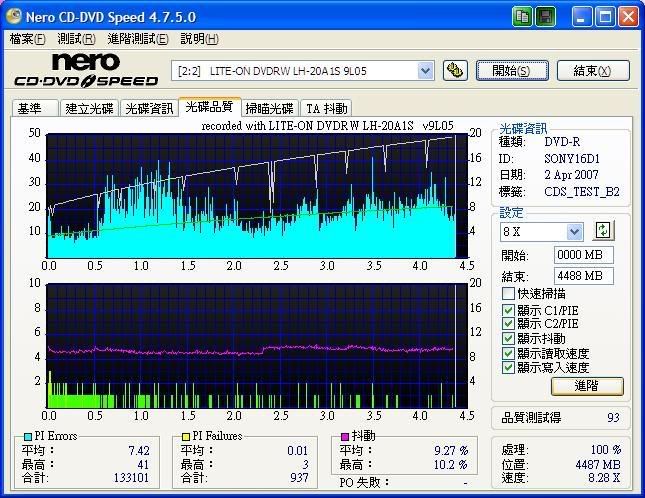The image size is (645, 498).
Task: Click the PI Failures total 937
Action: pos(299,477)
